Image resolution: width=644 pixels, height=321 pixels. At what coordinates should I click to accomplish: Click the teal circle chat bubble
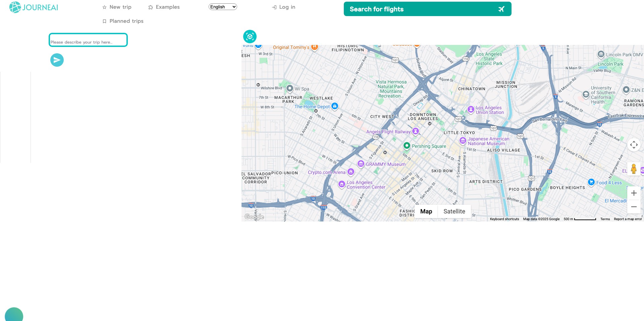click(14, 315)
